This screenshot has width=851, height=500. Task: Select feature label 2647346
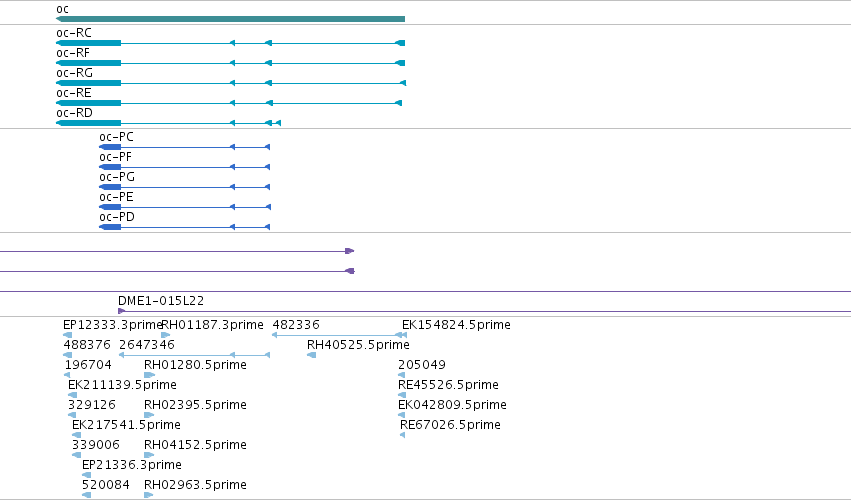click(x=147, y=345)
